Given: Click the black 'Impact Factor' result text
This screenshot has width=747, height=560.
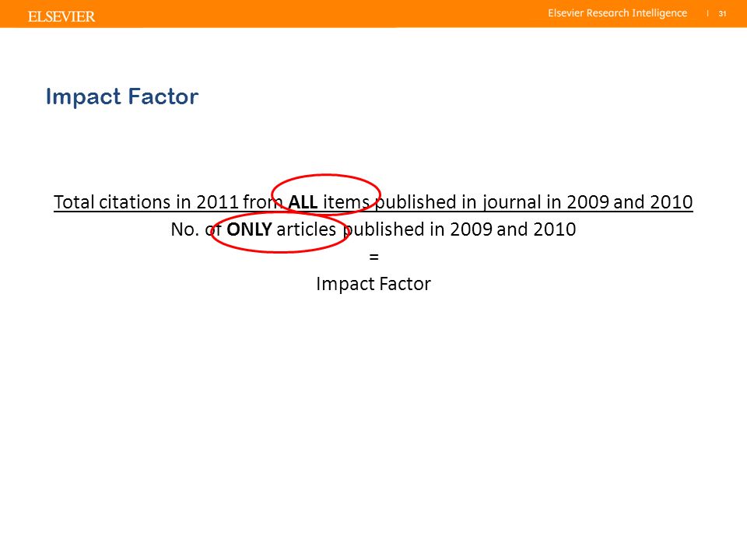Looking at the screenshot, I should [x=373, y=285].
